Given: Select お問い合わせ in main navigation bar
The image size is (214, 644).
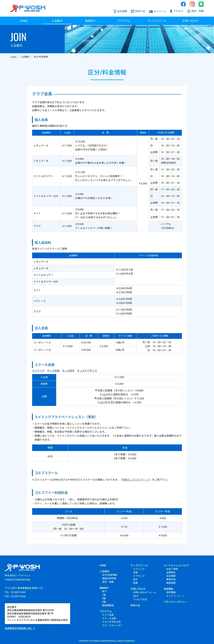Looking at the screenshot, I should (x=190, y=21).
